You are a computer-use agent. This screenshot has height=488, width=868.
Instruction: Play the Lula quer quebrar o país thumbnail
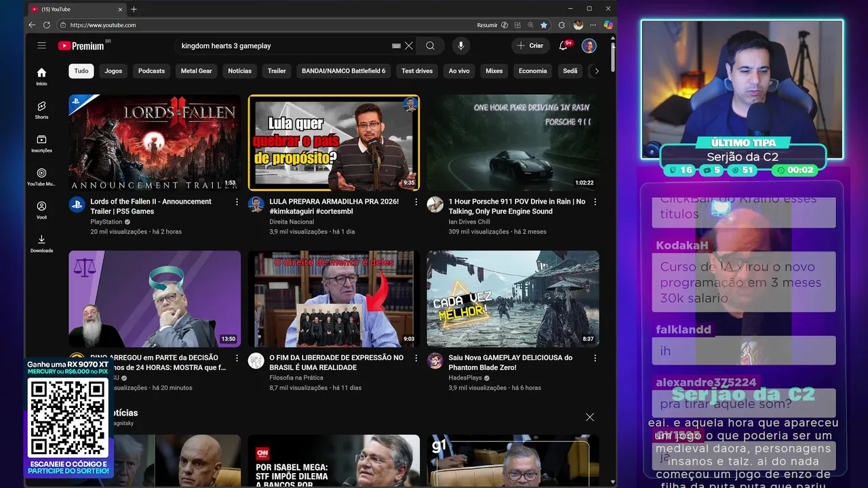click(x=334, y=143)
